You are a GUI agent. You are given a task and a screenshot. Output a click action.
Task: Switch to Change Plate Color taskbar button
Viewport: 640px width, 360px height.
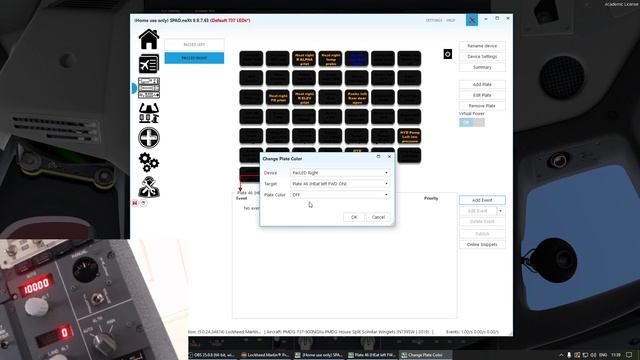[425, 355]
